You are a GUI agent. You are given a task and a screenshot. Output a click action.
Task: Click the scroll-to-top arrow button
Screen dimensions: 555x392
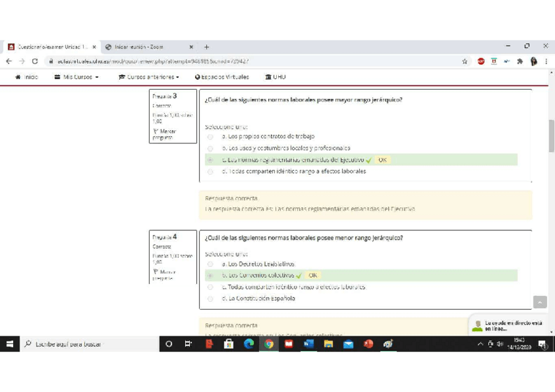tap(539, 302)
